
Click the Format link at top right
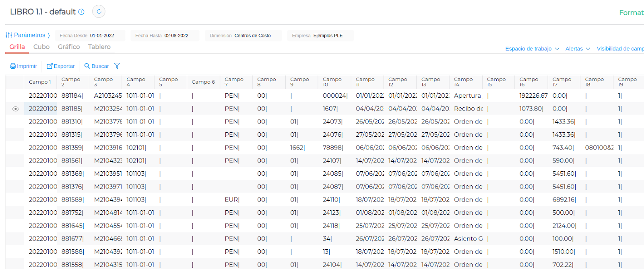point(631,13)
